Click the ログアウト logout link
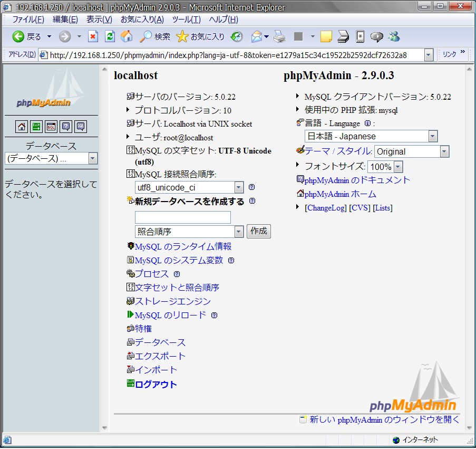Screen dimensions: 476x449 pos(156,385)
